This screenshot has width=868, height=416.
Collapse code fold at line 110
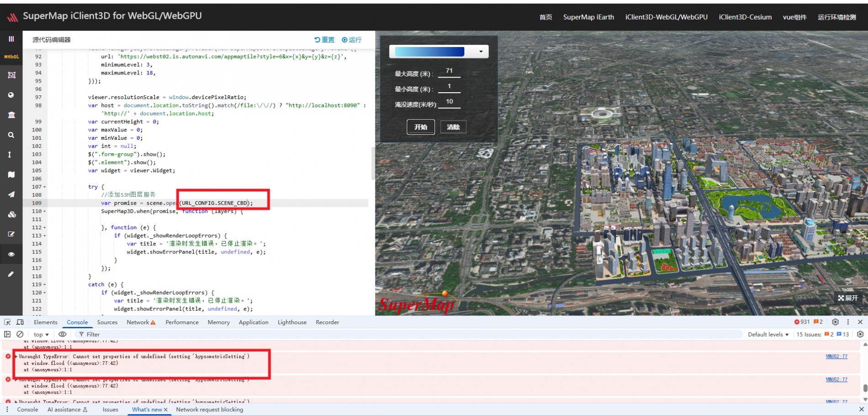(45, 211)
